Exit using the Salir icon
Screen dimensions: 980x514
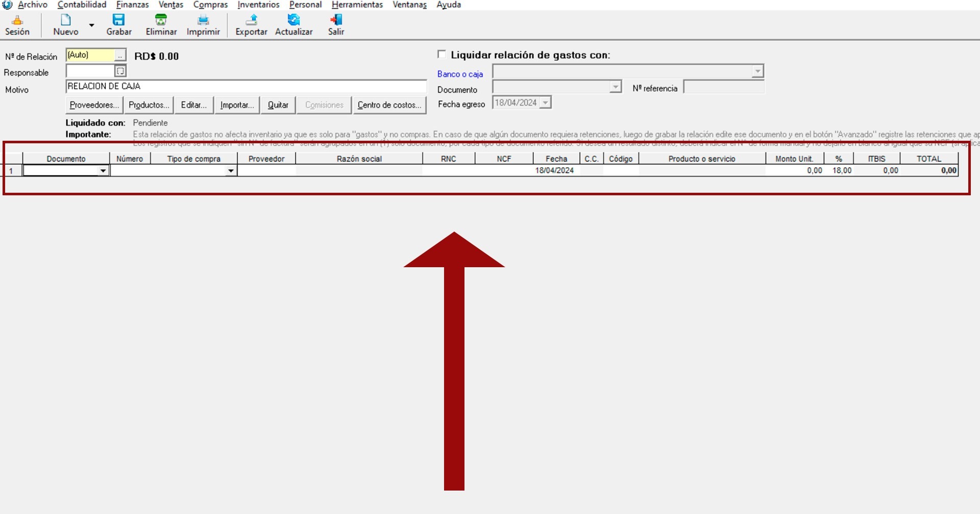[336, 20]
